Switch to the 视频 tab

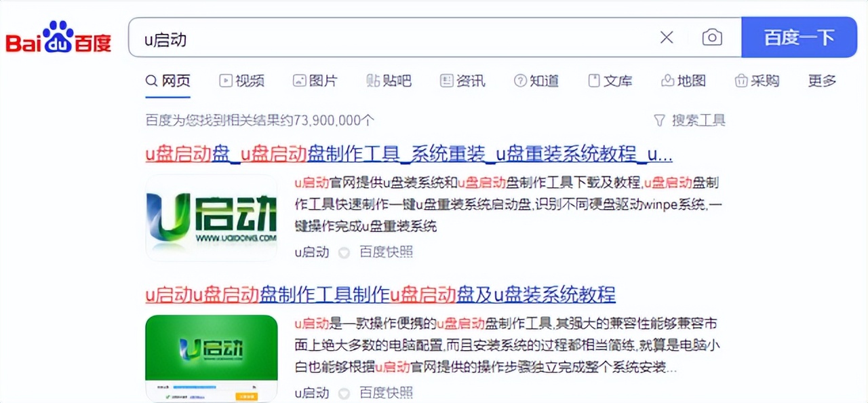click(x=241, y=80)
